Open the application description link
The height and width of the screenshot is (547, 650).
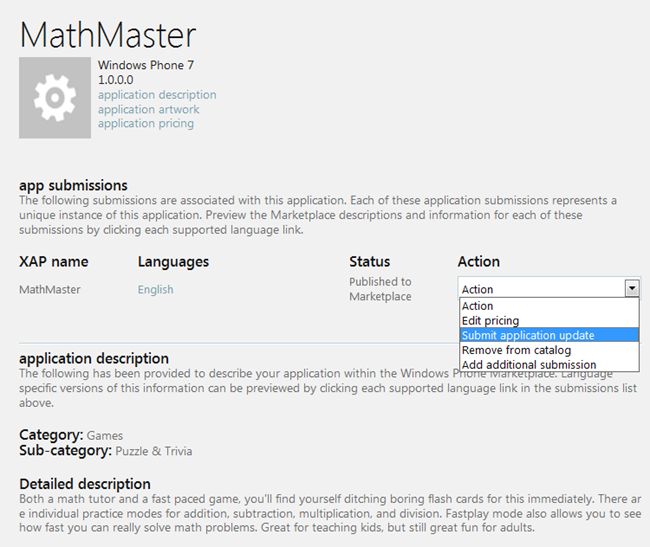point(157,95)
